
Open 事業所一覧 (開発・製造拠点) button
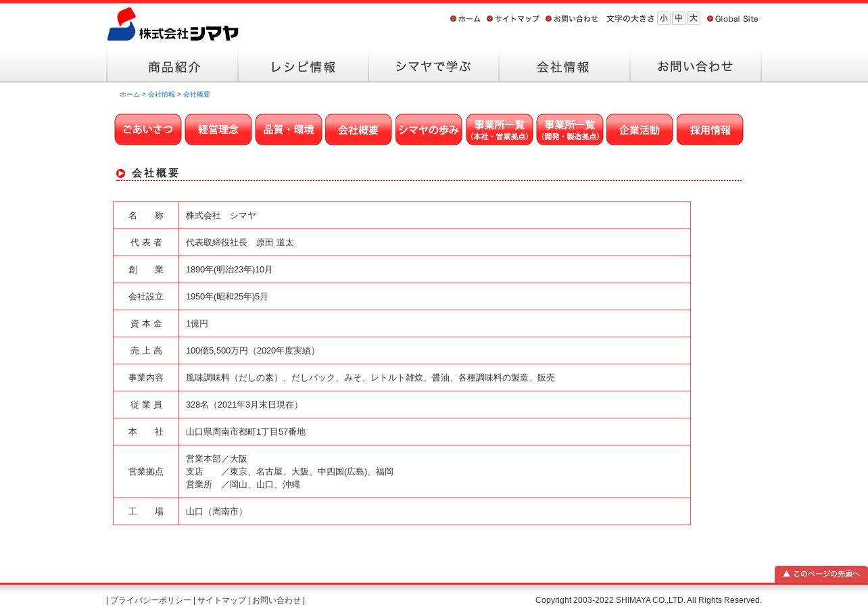click(x=570, y=129)
